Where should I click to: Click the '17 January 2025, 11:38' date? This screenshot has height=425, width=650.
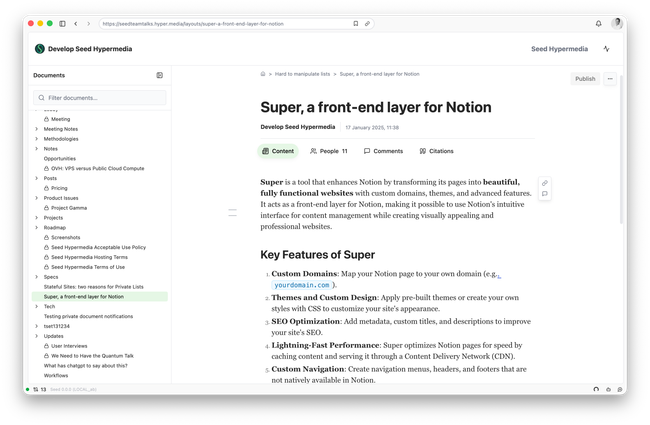[x=372, y=127]
